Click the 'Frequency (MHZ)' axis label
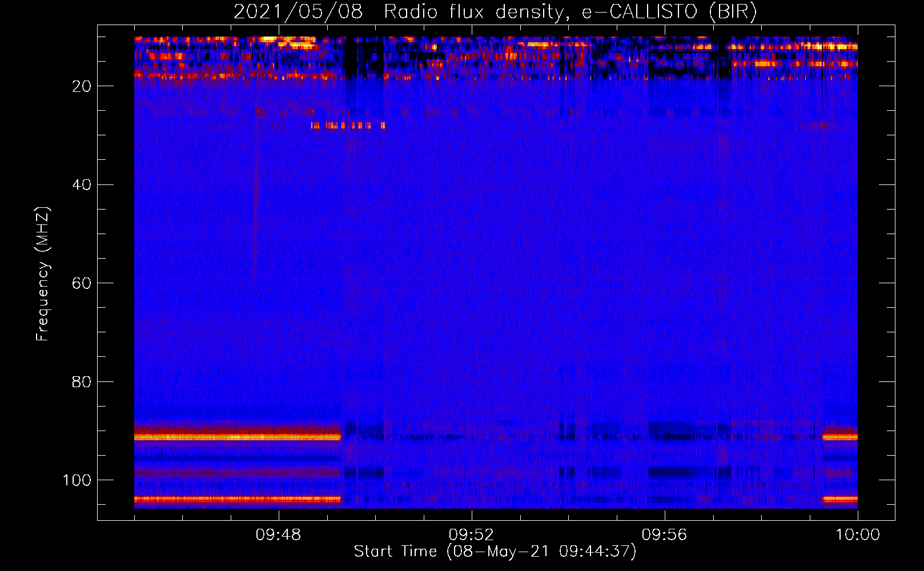The image size is (924, 571). point(43,274)
